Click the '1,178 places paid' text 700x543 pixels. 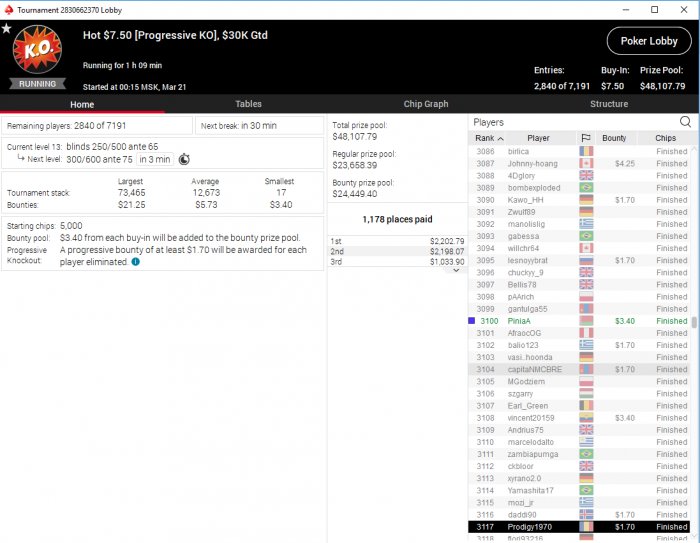click(397, 219)
